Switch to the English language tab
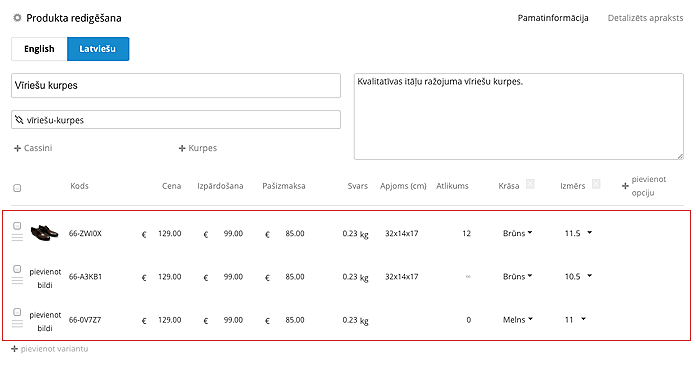Screen dimensions: 696x370 (39, 49)
